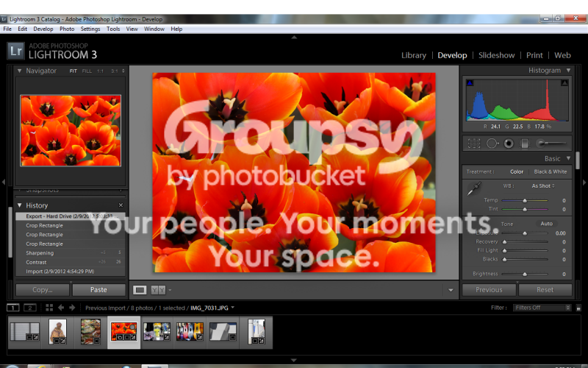Viewport: 588px width, 368px height.
Task: Set Navigator zoom to FILL
Action: pyautogui.click(x=87, y=71)
